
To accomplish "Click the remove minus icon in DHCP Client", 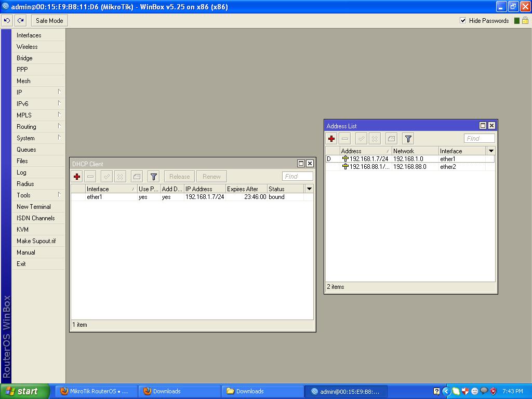I will pyautogui.click(x=90, y=177).
